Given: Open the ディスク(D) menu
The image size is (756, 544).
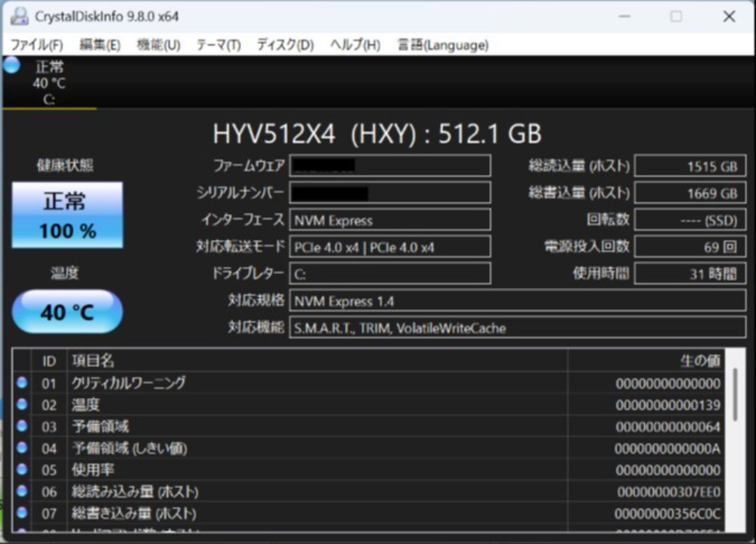Looking at the screenshot, I should click(x=285, y=45).
